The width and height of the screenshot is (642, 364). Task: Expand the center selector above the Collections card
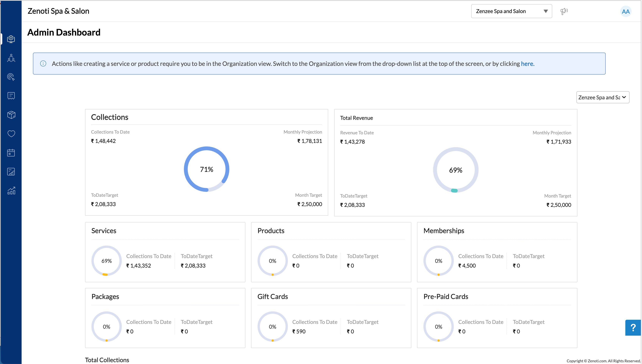tap(602, 97)
